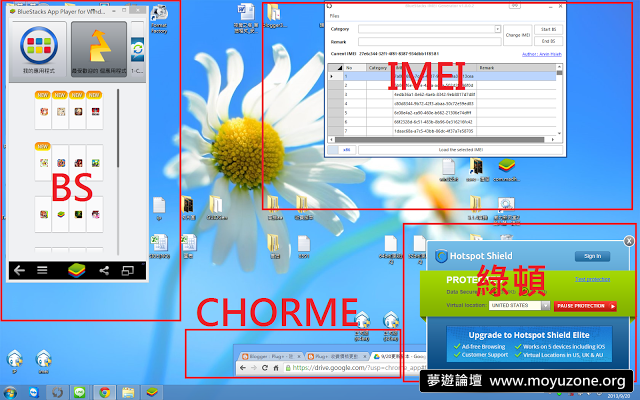Click the Remark column header in table
Screen dimensions: 640x400
(x=516, y=68)
